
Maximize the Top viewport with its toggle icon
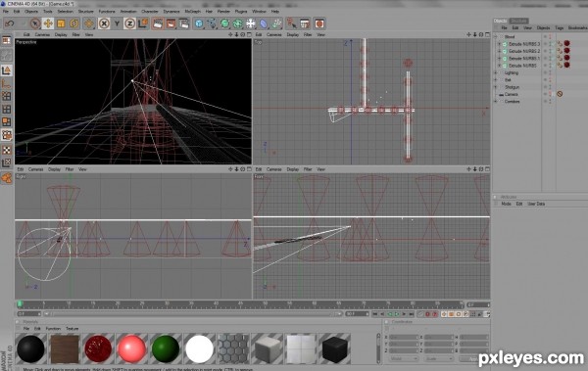click(x=487, y=34)
